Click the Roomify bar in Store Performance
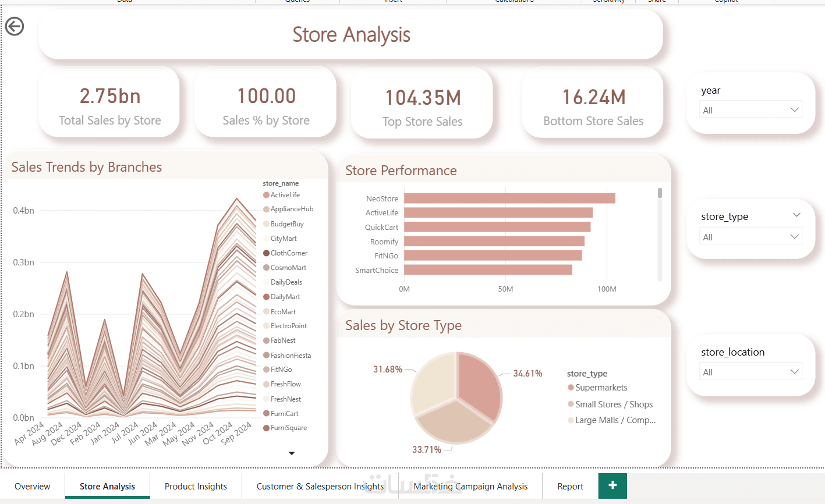The image size is (825, 504). pos(494,242)
